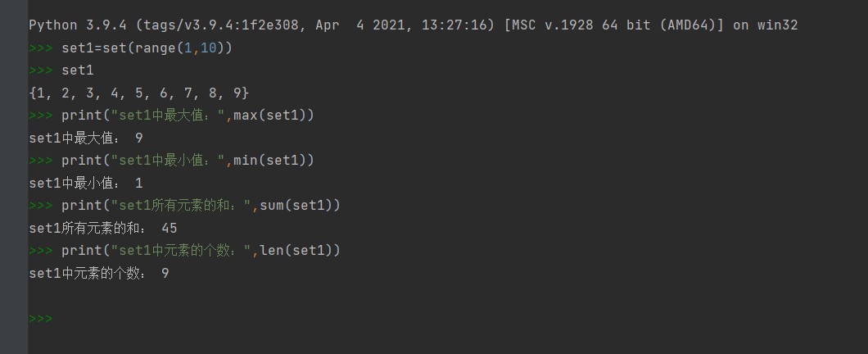Click the {1, 2, 3, ... 9} set output
The width and height of the screenshot is (868, 354).
(x=138, y=93)
